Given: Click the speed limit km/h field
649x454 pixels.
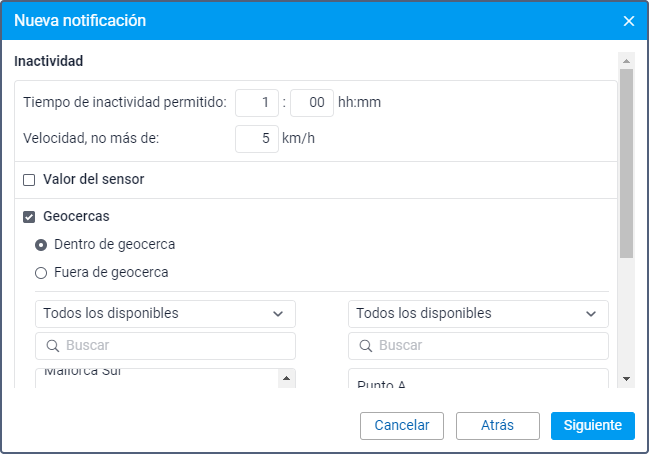Looking at the screenshot, I should click(257, 139).
